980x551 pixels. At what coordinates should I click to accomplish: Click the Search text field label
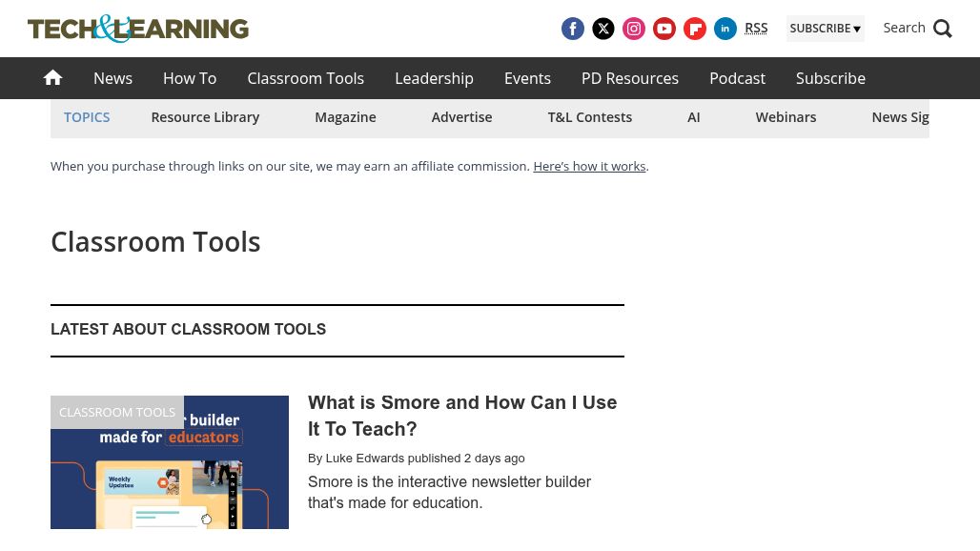pos(904,28)
